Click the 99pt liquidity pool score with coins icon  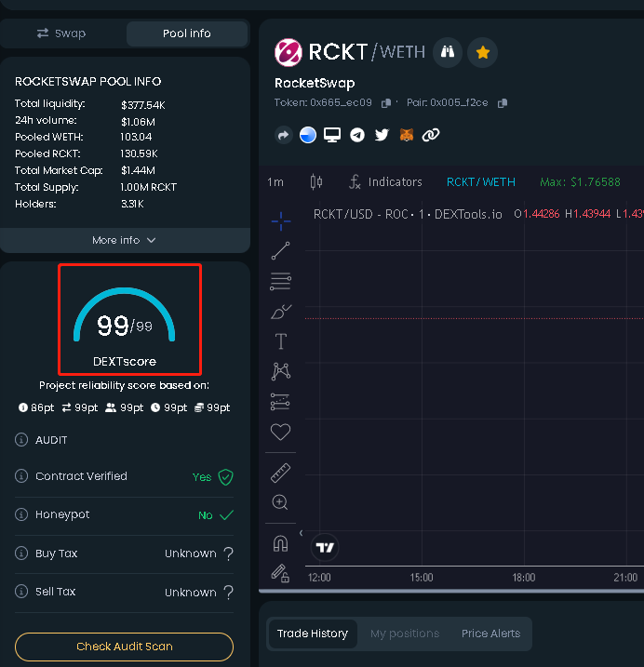[x=212, y=408]
